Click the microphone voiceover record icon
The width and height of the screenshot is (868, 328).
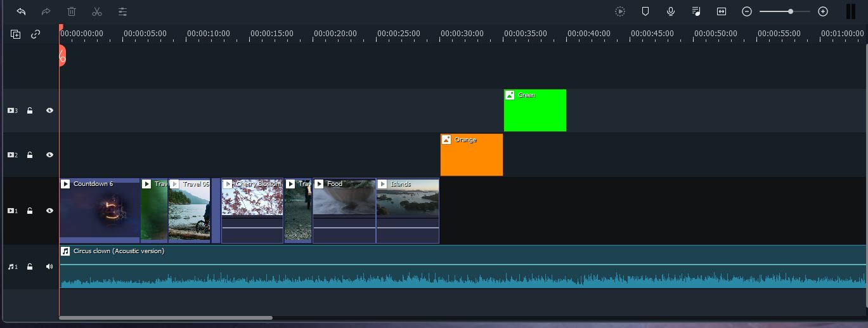point(671,11)
